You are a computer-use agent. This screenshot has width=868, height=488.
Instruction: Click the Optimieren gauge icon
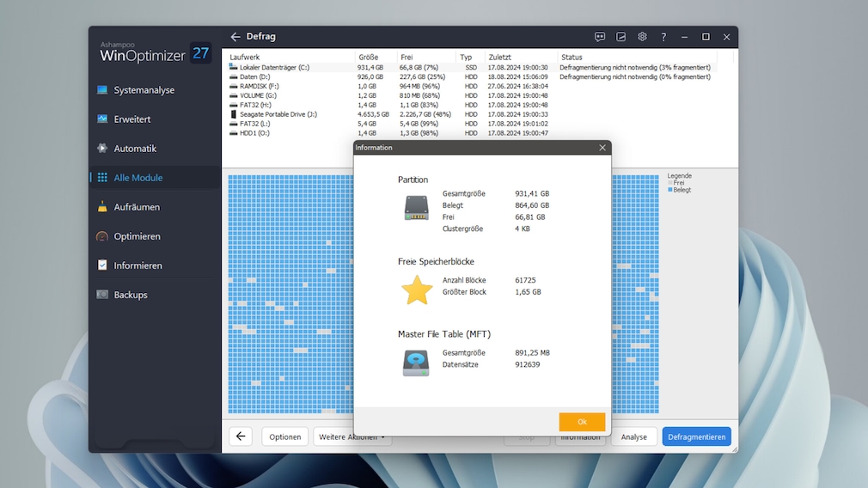click(102, 236)
